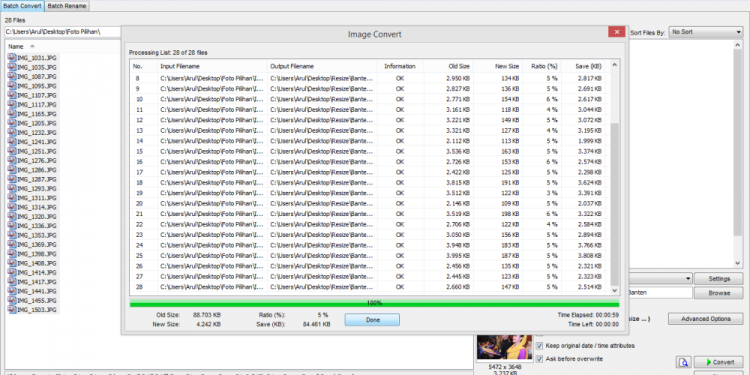Select file IMG_1117.JPG icon

12,104
